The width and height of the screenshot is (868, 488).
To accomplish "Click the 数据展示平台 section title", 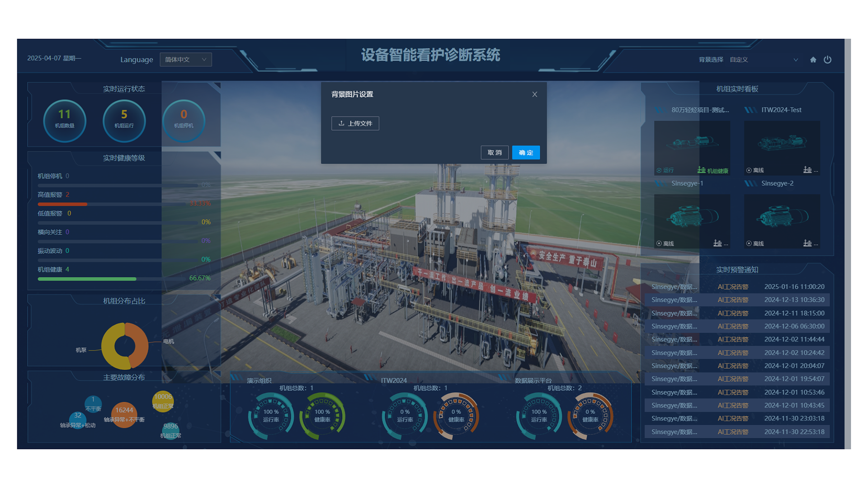I will [533, 380].
